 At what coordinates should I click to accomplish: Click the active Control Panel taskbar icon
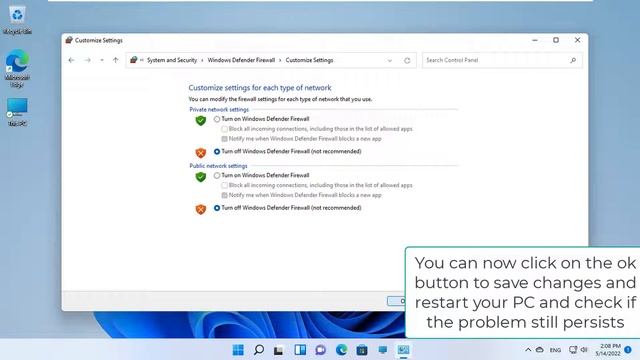pos(403,350)
